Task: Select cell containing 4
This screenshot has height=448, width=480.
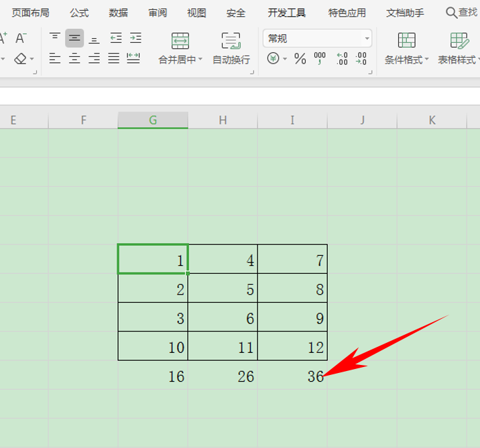Action: pyautogui.click(x=223, y=258)
